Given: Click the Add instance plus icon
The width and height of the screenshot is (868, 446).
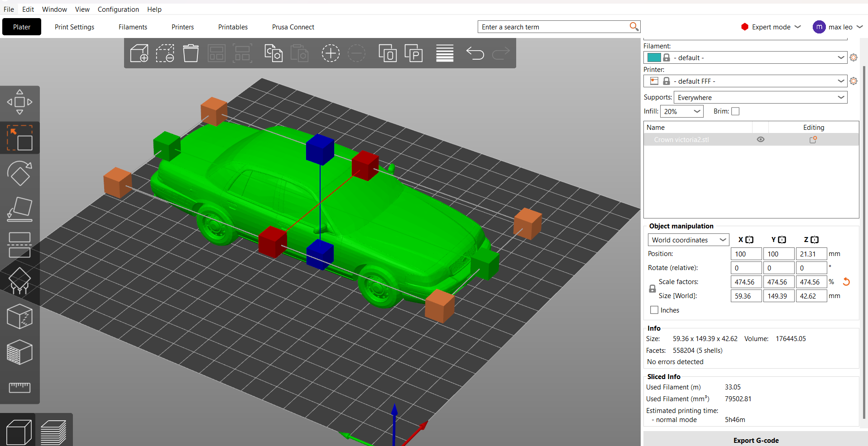Looking at the screenshot, I should click(331, 53).
